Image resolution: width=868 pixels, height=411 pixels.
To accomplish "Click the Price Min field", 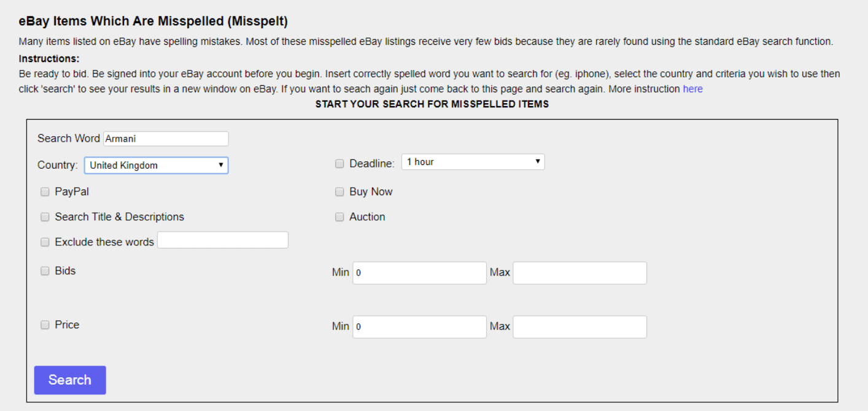I will click(419, 327).
